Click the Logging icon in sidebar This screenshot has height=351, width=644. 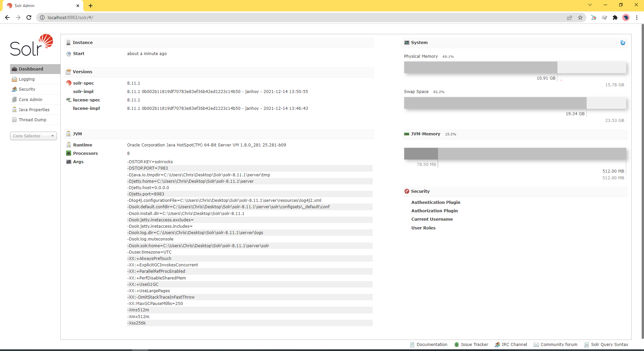[x=14, y=79]
